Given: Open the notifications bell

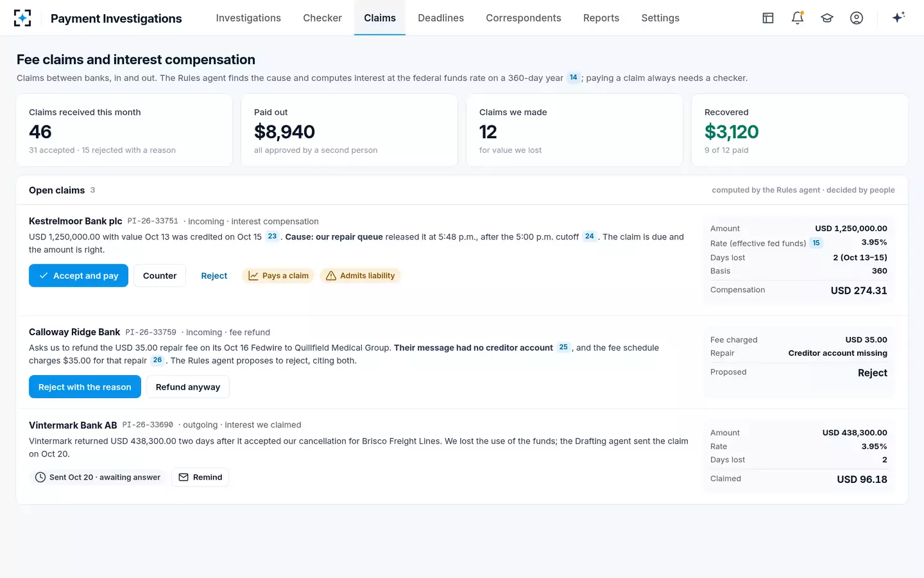Looking at the screenshot, I should pyautogui.click(x=798, y=18).
